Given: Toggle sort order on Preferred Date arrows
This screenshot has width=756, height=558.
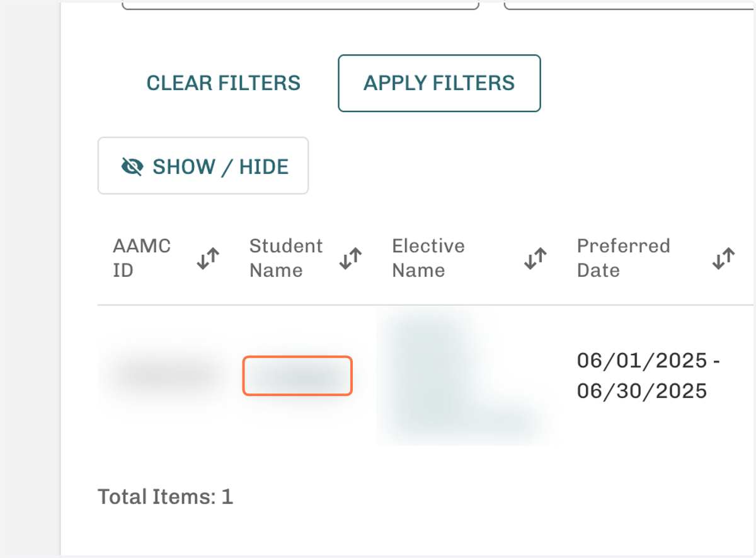Looking at the screenshot, I should point(724,259).
